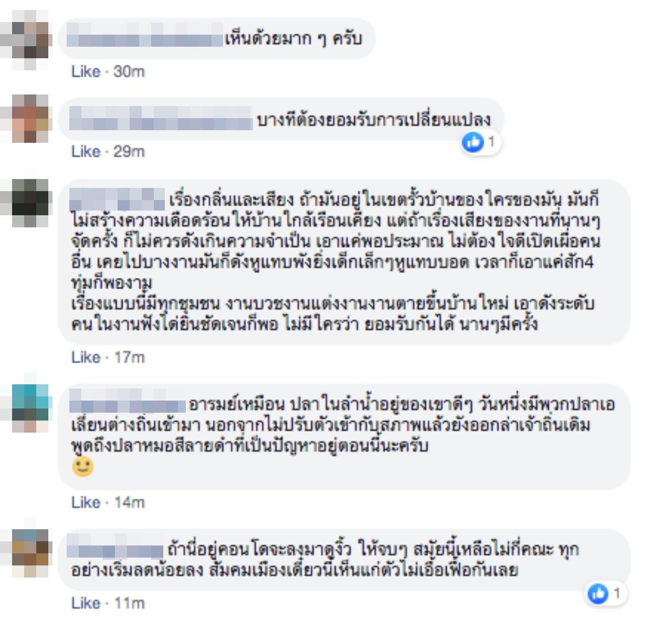Like the comment posted 11m ago
672x619 pixels.
click(86, 603)
